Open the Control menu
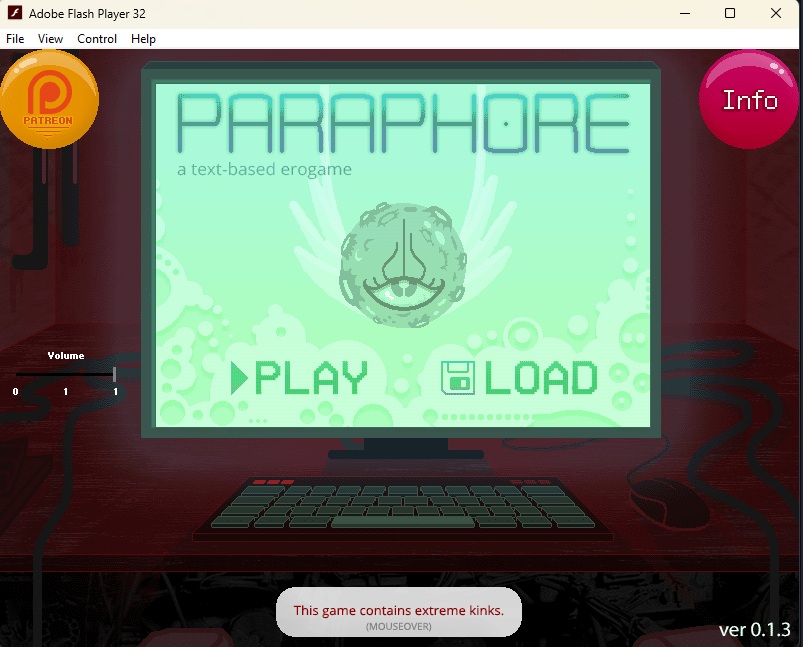The width and height of the screenshot is (803, 647). click(x=97, y=39)
